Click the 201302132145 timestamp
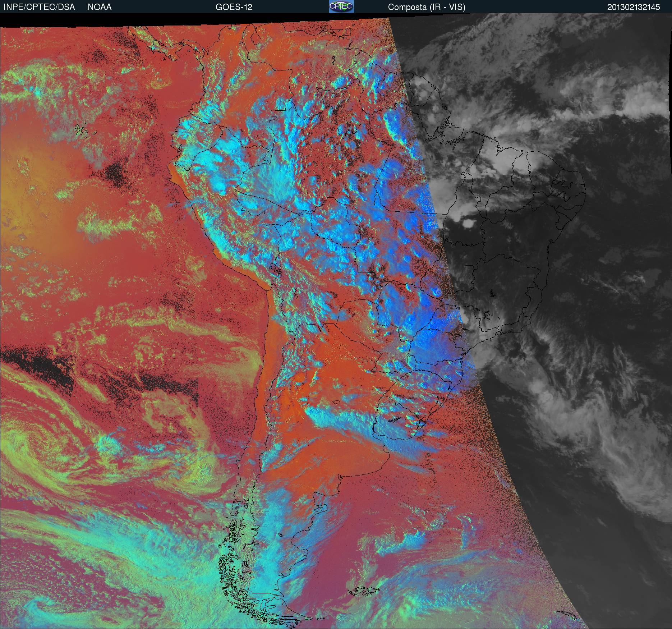This screenshot has width=672, height=629. pos(634,7)
